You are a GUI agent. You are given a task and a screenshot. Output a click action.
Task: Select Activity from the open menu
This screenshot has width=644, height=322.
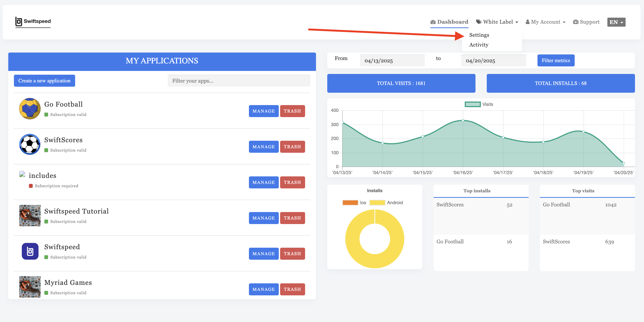point(478,45)
